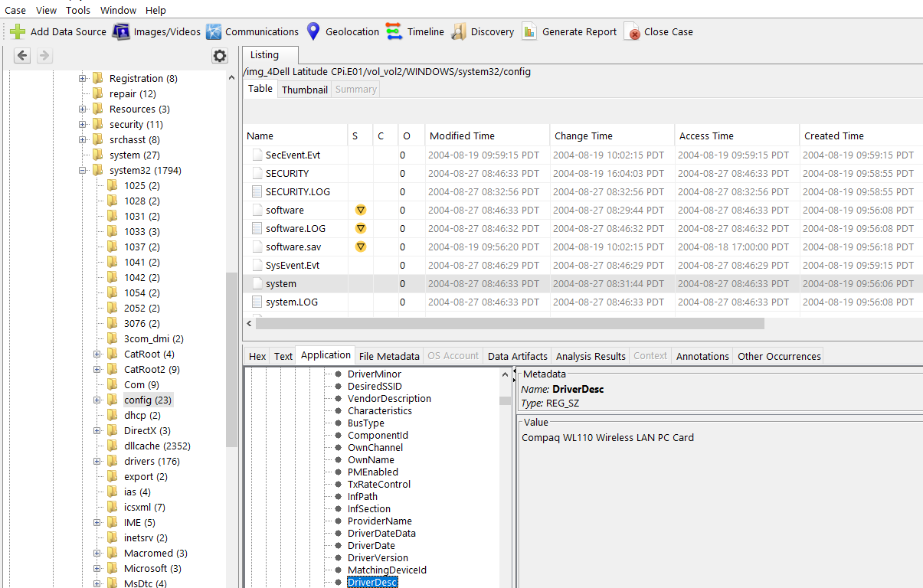Switch to the Text viewer tab
Image resolution: width=923 pixels, height=588 pixels.
pyautogui.click(x=283, y=356)
